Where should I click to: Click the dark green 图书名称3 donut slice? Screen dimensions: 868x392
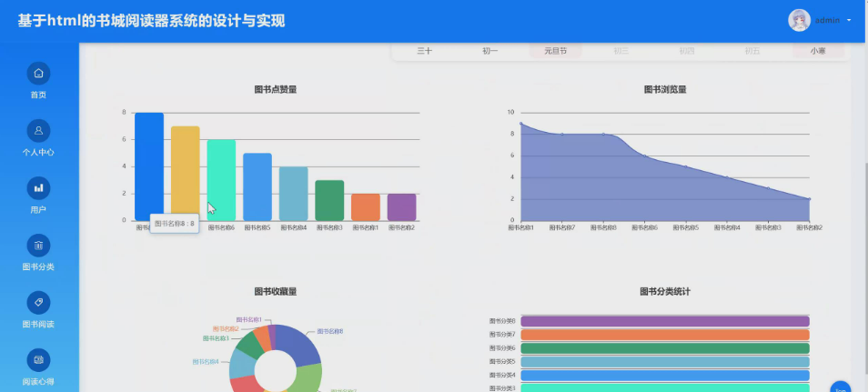pyautogui.click(x=248, y=345)
